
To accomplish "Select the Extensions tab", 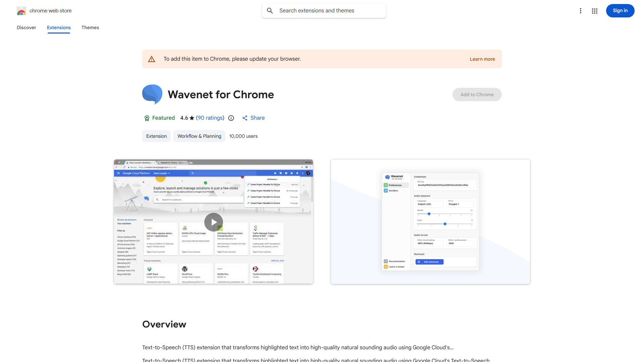I will click(59, 27).
